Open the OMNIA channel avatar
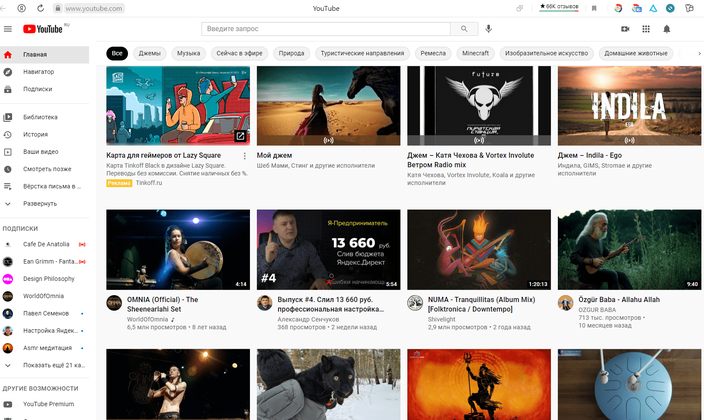The image size is (704, 420). 114,303
